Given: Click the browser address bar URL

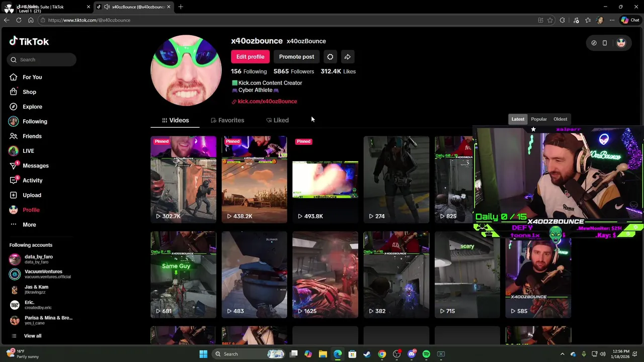Looking at the screenshot, I should pos(89,20).
